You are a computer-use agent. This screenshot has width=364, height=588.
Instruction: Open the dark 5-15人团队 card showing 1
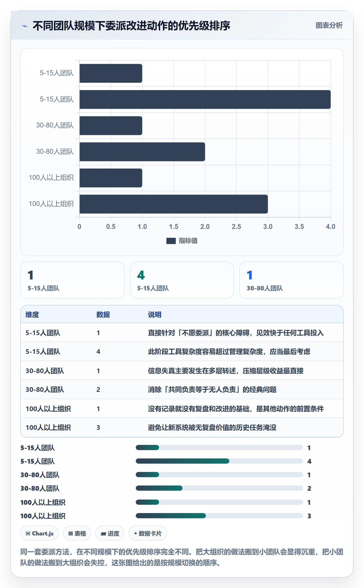tap(73, 280)
